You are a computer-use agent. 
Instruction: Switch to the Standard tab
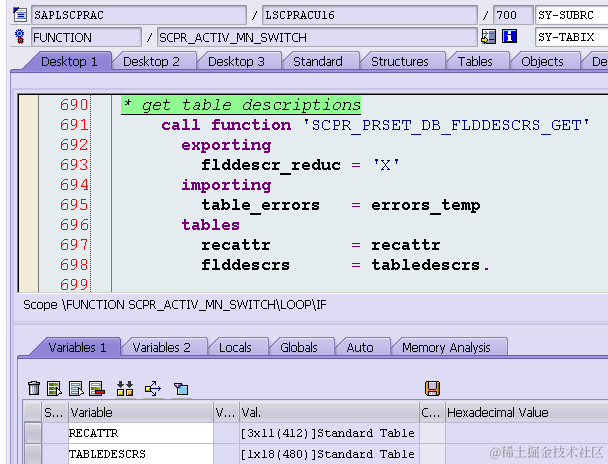click(318, 62)
